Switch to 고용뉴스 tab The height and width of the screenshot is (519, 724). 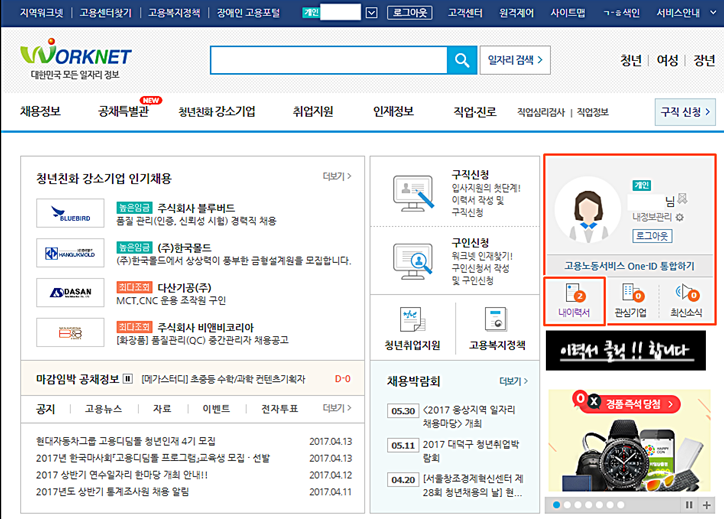103,409
